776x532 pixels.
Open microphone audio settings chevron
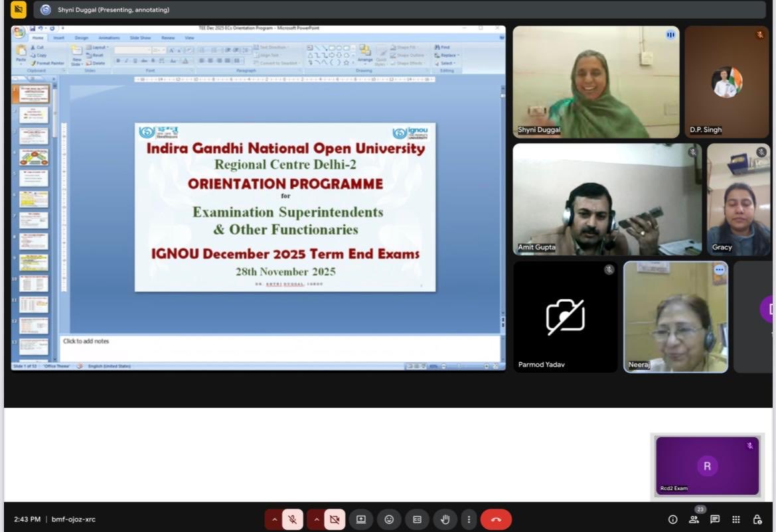click(274, 519)
